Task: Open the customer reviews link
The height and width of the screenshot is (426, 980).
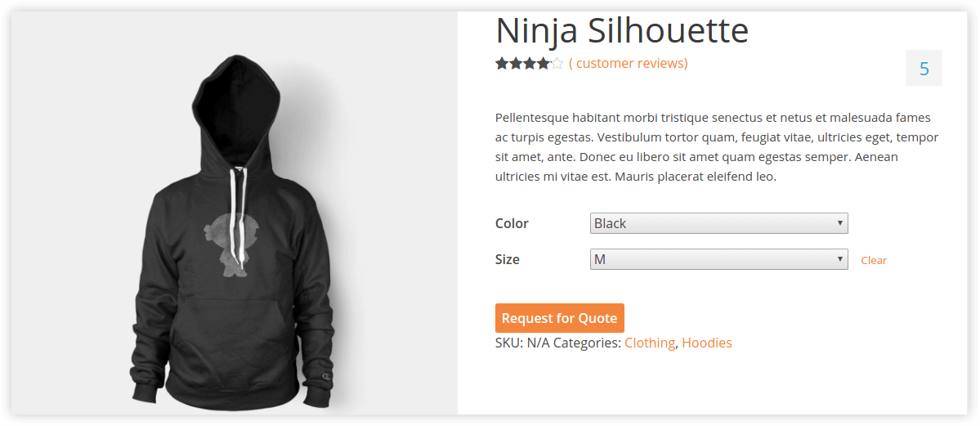Action: pos(628,63)
